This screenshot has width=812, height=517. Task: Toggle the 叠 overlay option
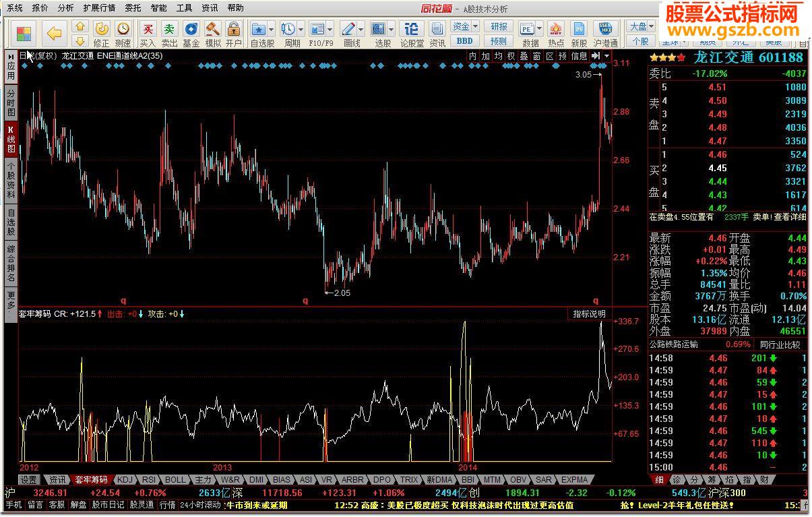coord(524,56)
